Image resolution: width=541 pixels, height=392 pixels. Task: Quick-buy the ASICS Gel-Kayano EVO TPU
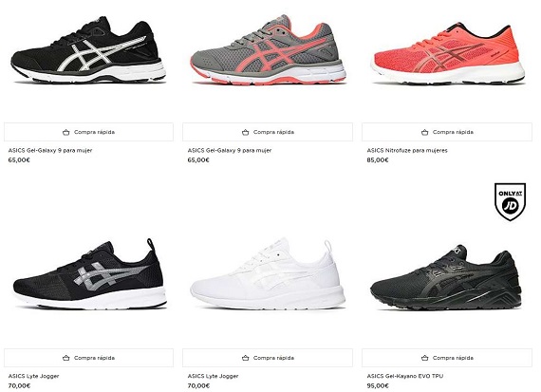(x=447, y=358)
